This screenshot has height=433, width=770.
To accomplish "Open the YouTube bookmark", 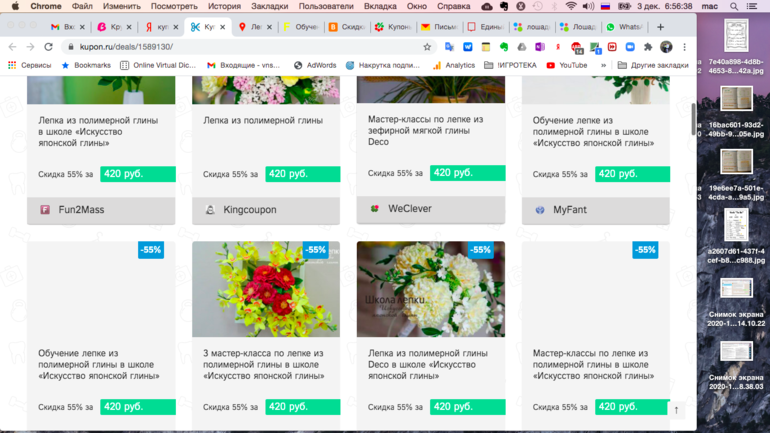I will (567, 65).
